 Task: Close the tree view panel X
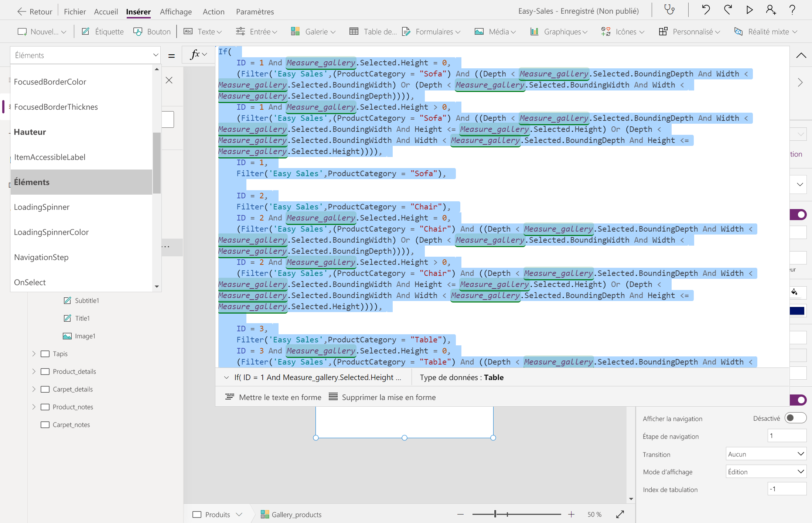coord(169,80)
